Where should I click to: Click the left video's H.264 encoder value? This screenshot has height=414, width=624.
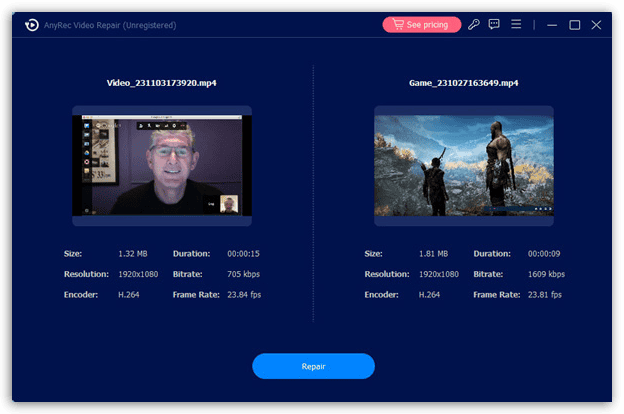[129, 295]
